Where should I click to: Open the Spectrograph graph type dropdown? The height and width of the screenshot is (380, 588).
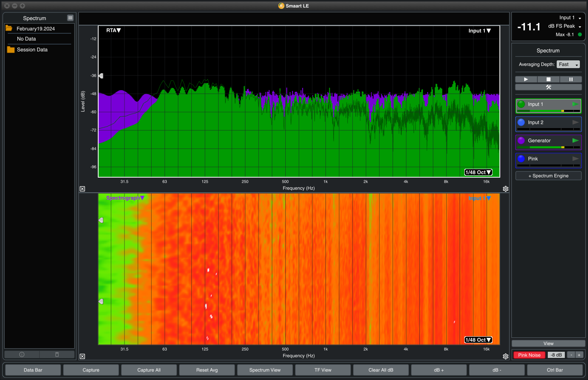pyautogui.click(x=125, y=198)
